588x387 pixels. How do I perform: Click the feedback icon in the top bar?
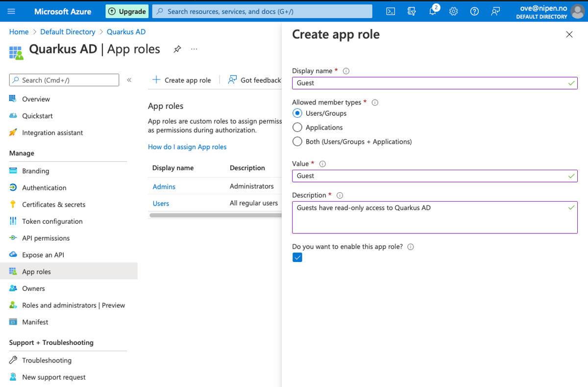[495, 11]
